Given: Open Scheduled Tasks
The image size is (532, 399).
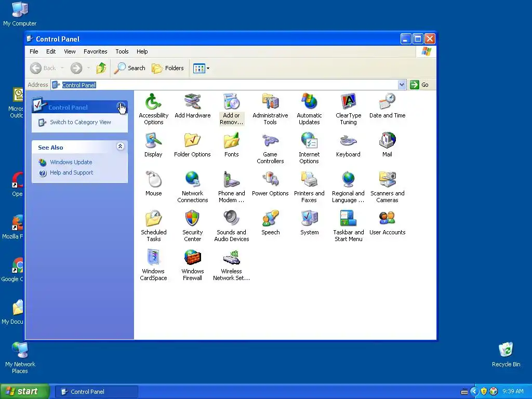Looking at the screenshot, I should click(x=153, y=226).
